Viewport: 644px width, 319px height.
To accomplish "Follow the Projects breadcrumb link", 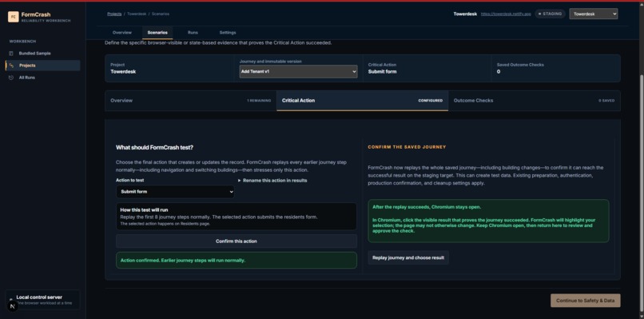I will pos(114,14).
